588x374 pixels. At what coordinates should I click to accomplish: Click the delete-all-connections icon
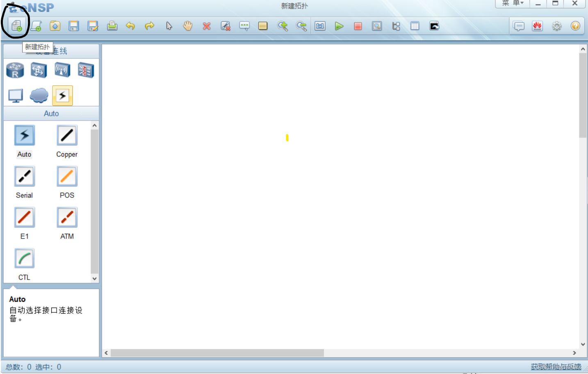[226, 26]
